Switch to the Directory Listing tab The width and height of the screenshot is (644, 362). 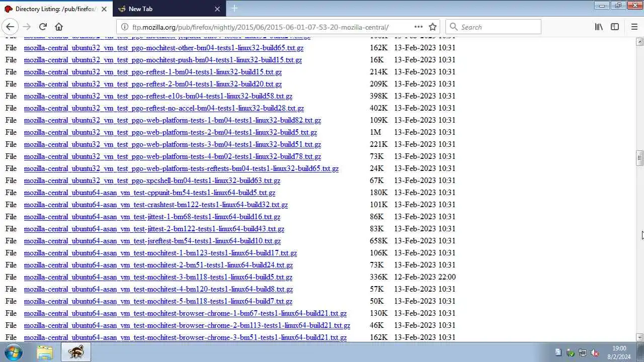pyautogui.click(x=55, y=9)
